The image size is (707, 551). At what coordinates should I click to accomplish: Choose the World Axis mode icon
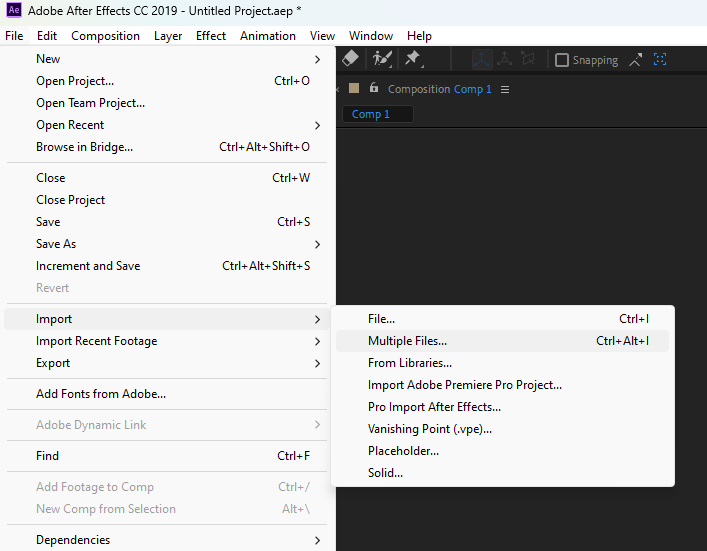coord(505,60)
